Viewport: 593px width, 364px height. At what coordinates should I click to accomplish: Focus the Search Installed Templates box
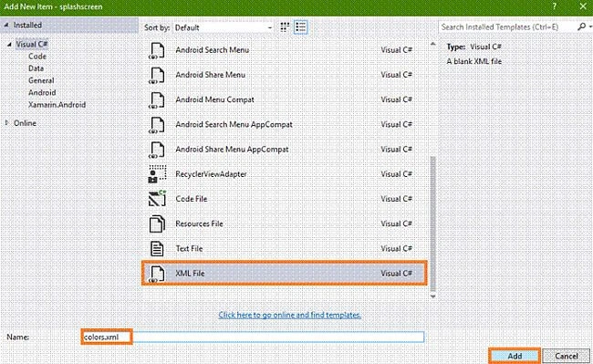pyautogui.click(x=507, y=26)
